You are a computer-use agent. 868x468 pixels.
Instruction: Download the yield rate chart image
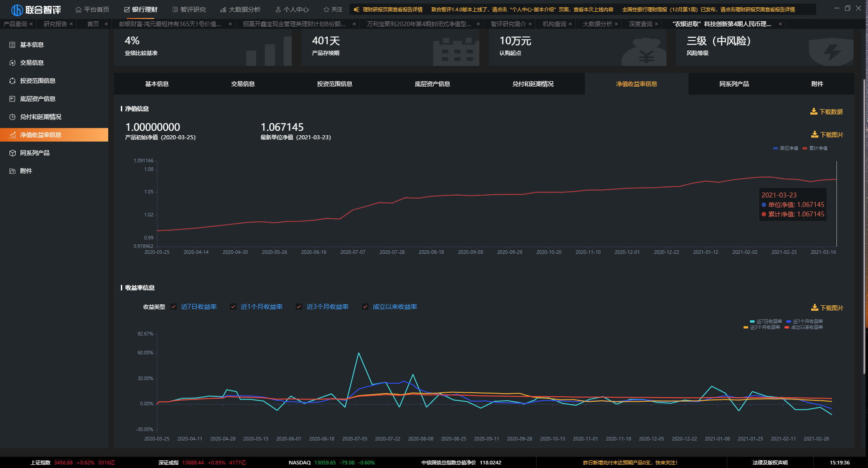click(827, 307)
